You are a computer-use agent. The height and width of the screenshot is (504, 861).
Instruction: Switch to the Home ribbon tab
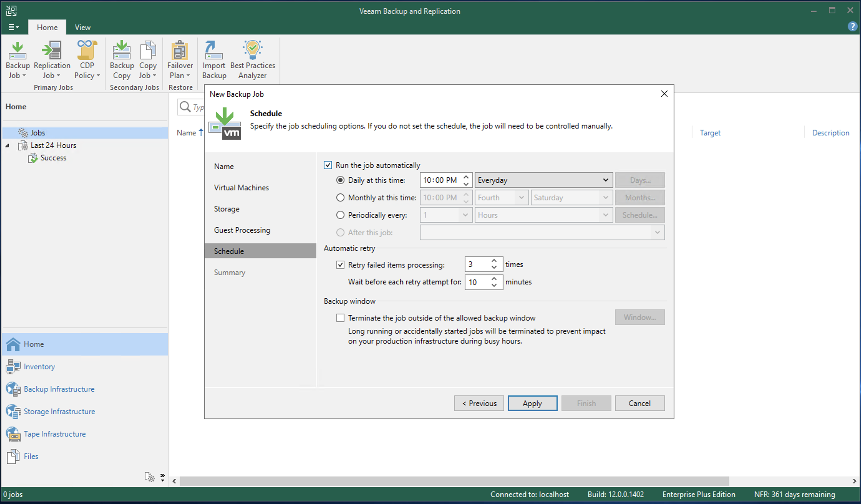[47, 27]
